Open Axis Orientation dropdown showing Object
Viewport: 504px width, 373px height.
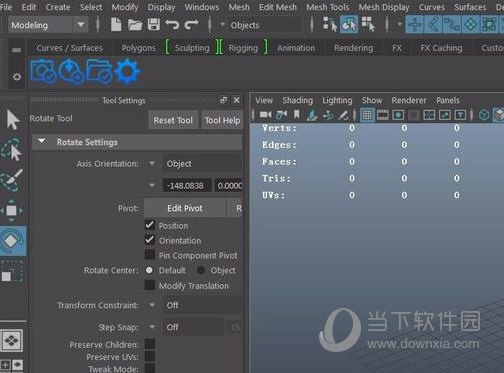[202, 164]
